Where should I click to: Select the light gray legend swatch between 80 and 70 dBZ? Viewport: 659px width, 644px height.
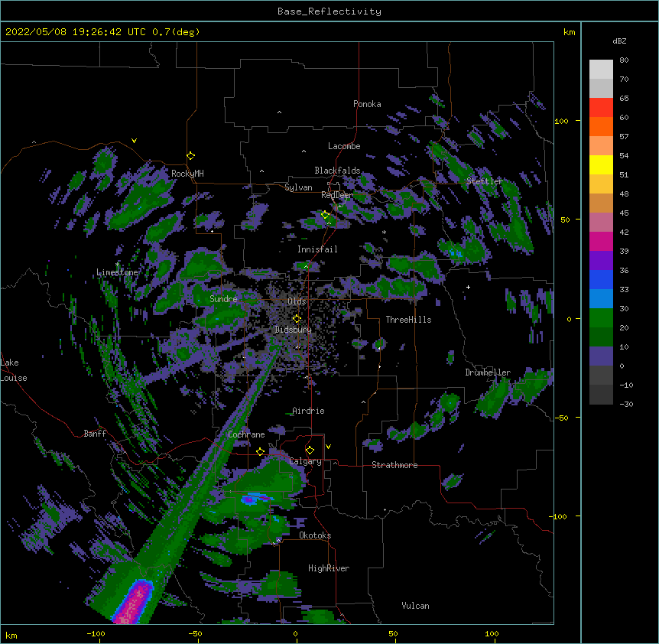pos(601,70)
